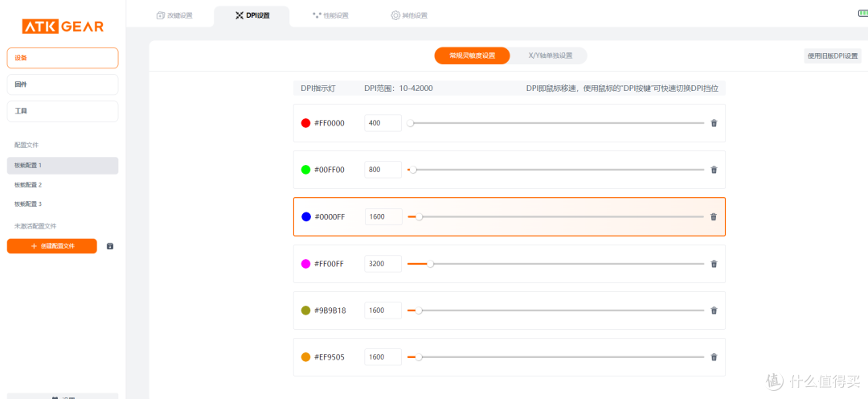This screenshot has height=399, width=868.
Task: Select 常规灵敏度设置 mode
Action: click(x=473, y=56)
